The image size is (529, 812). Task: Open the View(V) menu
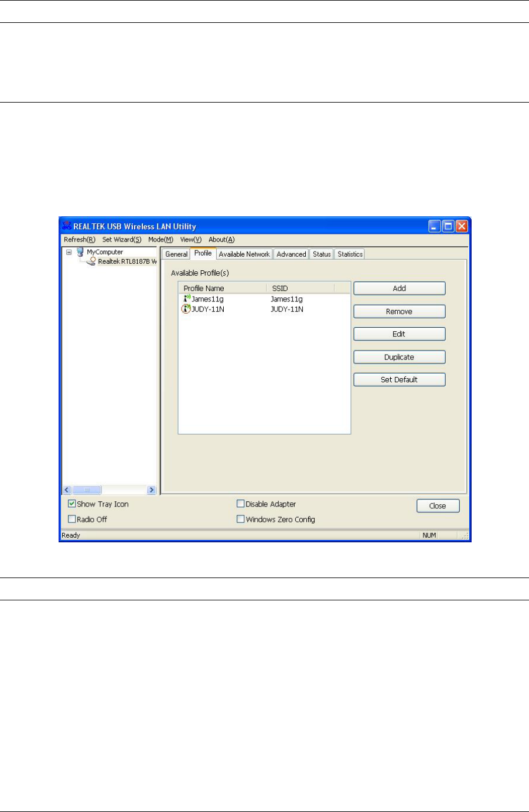click(191, 239)
